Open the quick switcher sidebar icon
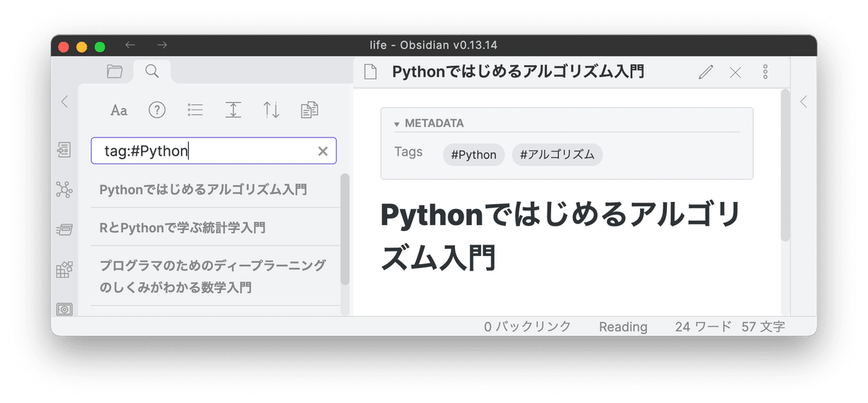Image resolution: width=868 pixels, height=403 pixels. pyautogui.click(x=64, y=150)
